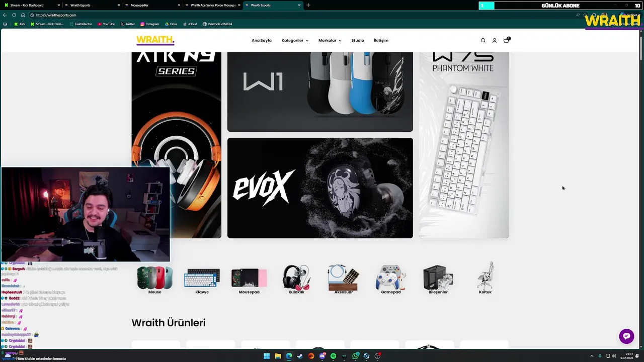Open a new browser tab
Image resolution: width=644 pixels, height=362 pixels.
(308, 5)
